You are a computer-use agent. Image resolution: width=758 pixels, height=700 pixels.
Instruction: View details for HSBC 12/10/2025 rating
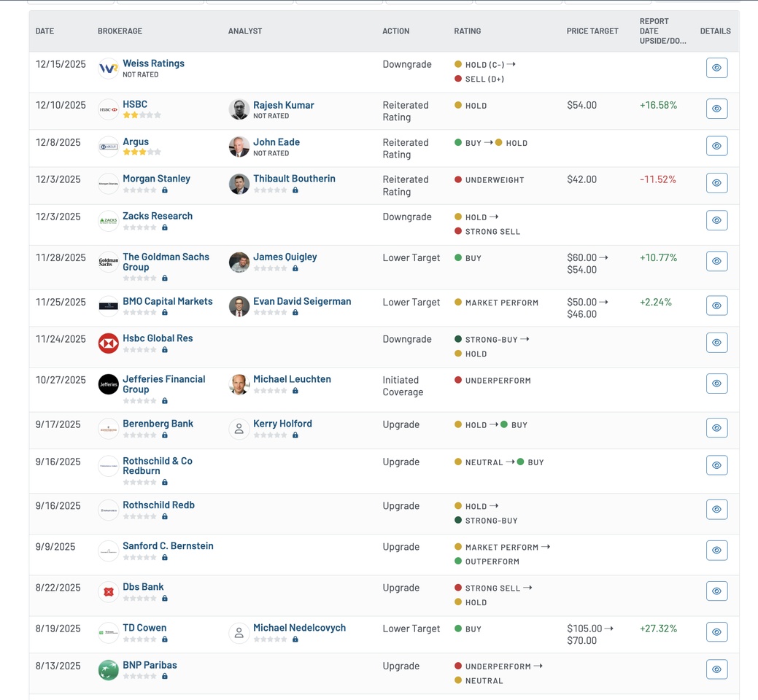click(x=716, y=109)
